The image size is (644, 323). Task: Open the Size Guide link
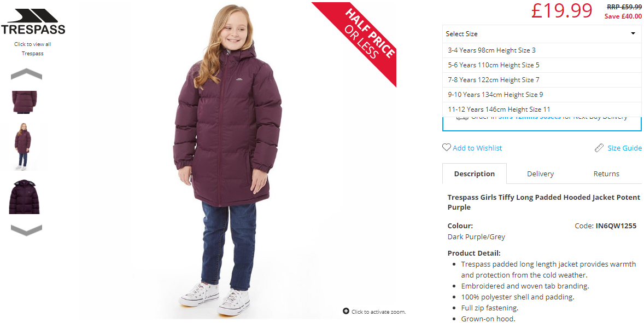click(x=624, y=148)
